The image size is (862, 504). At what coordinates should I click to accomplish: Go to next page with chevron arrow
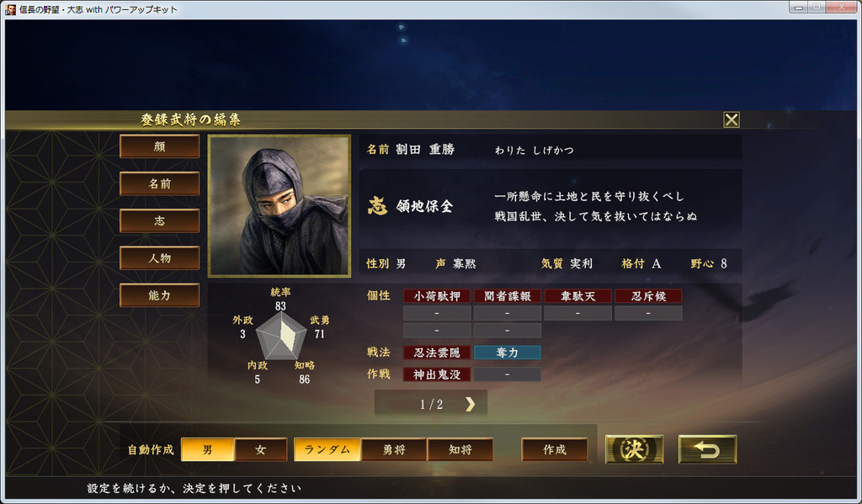470,405
